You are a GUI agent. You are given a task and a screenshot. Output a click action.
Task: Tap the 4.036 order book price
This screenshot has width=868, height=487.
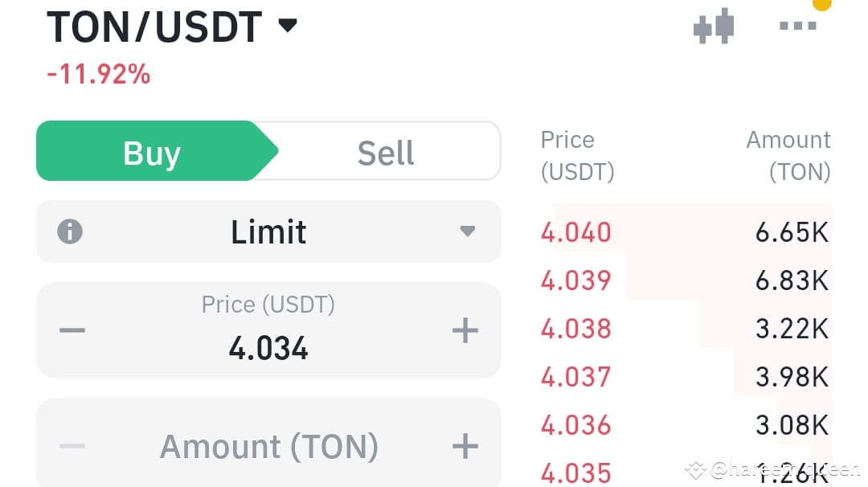tap(576, 424)
